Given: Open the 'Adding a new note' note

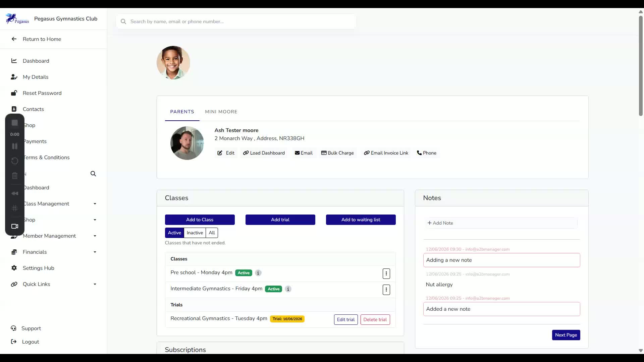Looking at the screenshot, I should coord(502,260).
